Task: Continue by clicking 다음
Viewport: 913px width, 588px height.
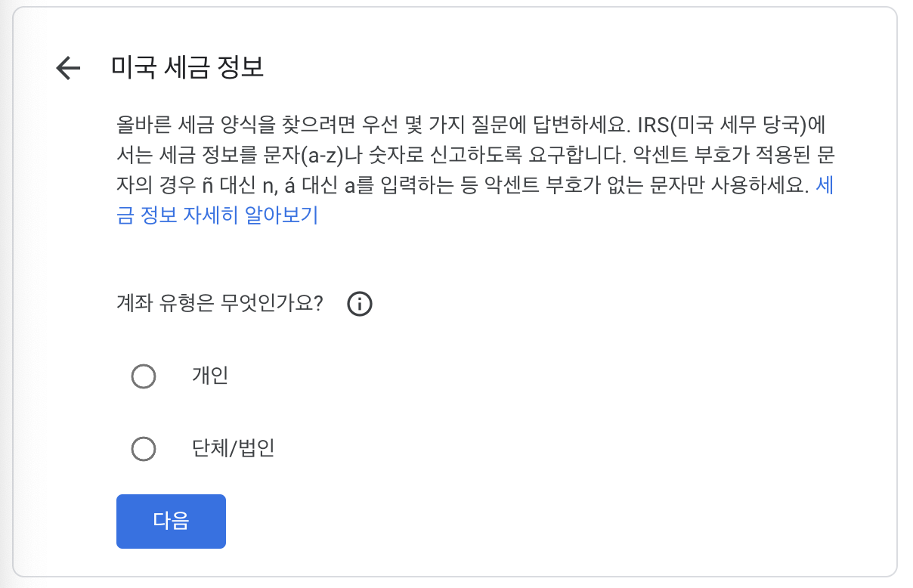Action: coord(170,521)
